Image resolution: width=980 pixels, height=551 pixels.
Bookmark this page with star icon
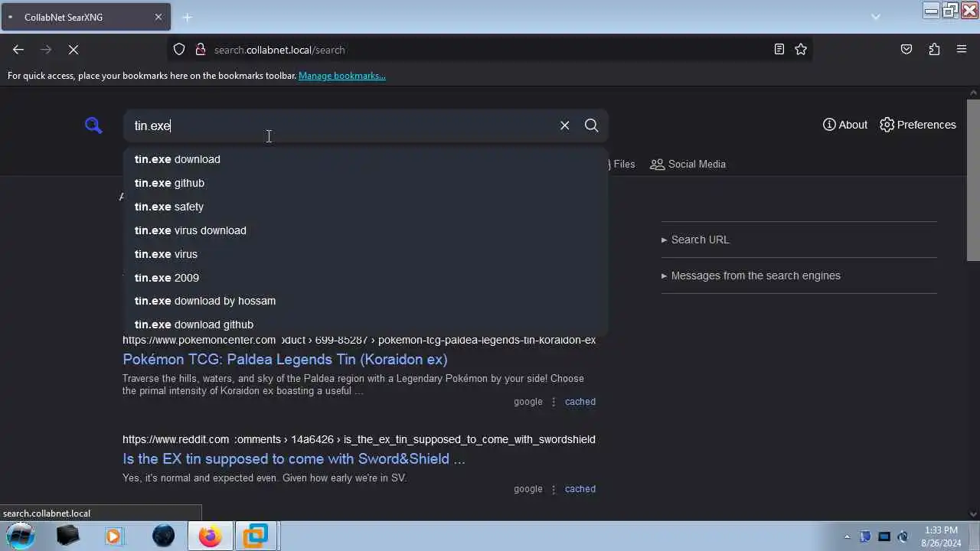[x=801, y=50]
